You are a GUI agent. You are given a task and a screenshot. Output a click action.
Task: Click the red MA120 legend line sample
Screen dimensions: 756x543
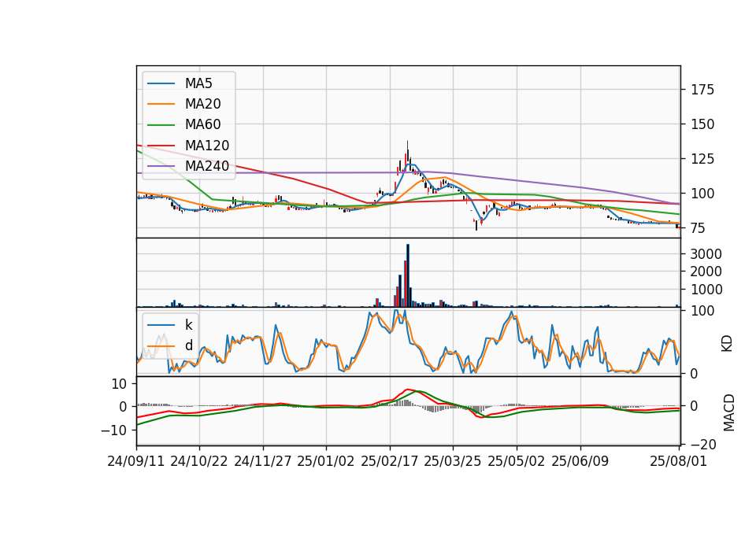click(x=161, y=146)
